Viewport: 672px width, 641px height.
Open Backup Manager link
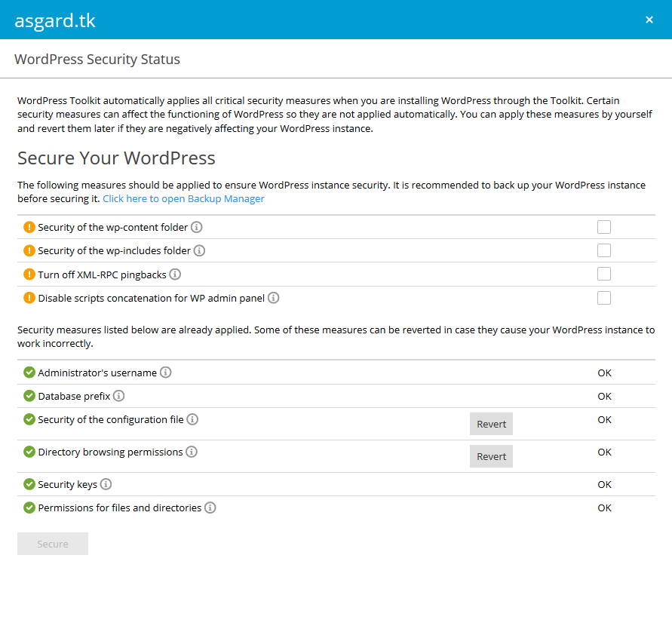click(183, 199)
